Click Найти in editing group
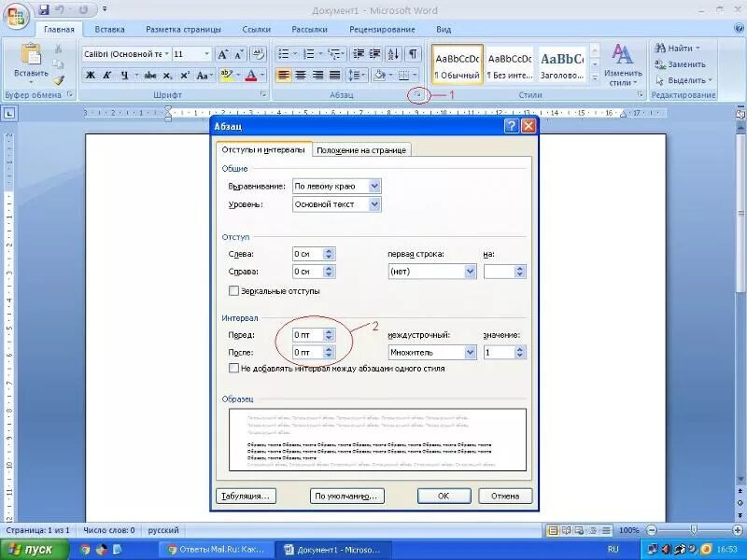Viewport: 747px width, 560px height. click(x=678, y=49)
